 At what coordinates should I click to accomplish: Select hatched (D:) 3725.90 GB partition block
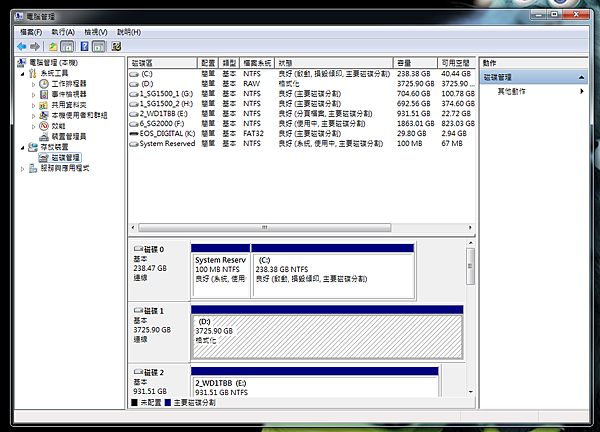coord(327,333)
